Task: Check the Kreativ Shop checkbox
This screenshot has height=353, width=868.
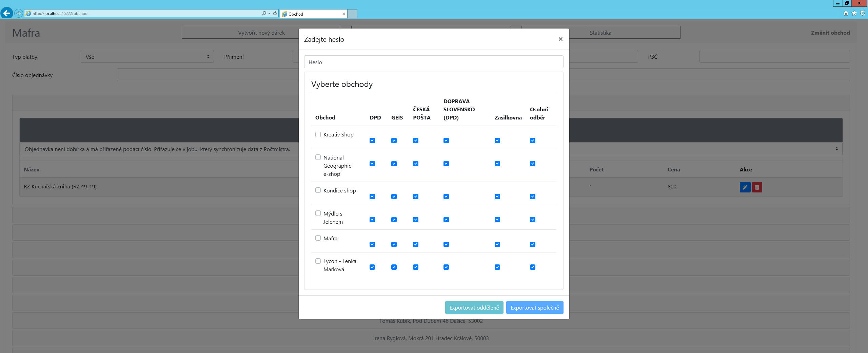Action: click(x=318, y=134)
